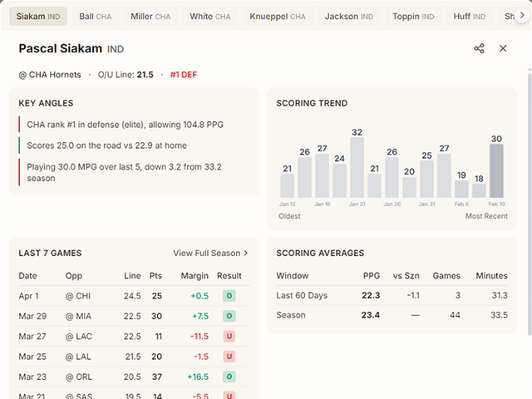Click the first 21-point bar above Jan 12
532x399 pixels.
[x=288, y=185]
